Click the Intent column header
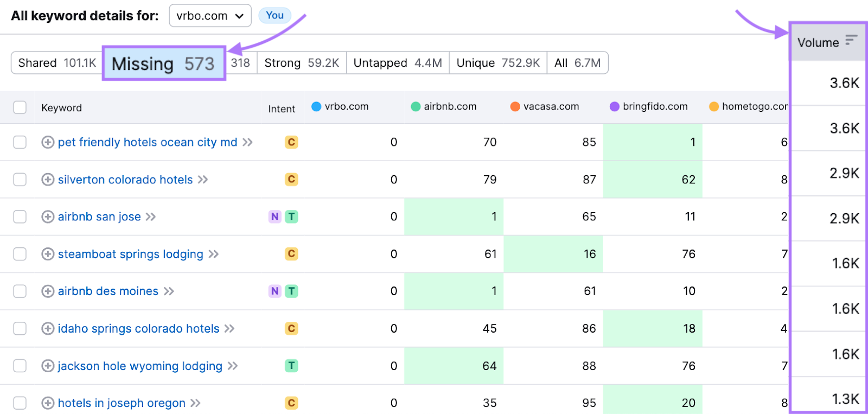This screenshot has height=414, width=868. [282, 109]
